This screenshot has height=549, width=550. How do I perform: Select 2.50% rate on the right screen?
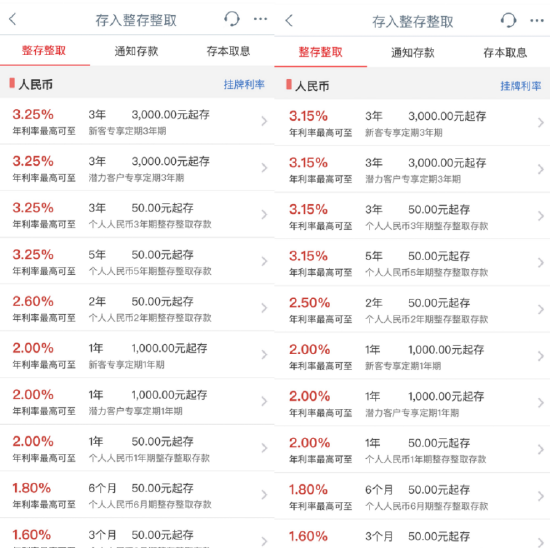click(309, 303)
